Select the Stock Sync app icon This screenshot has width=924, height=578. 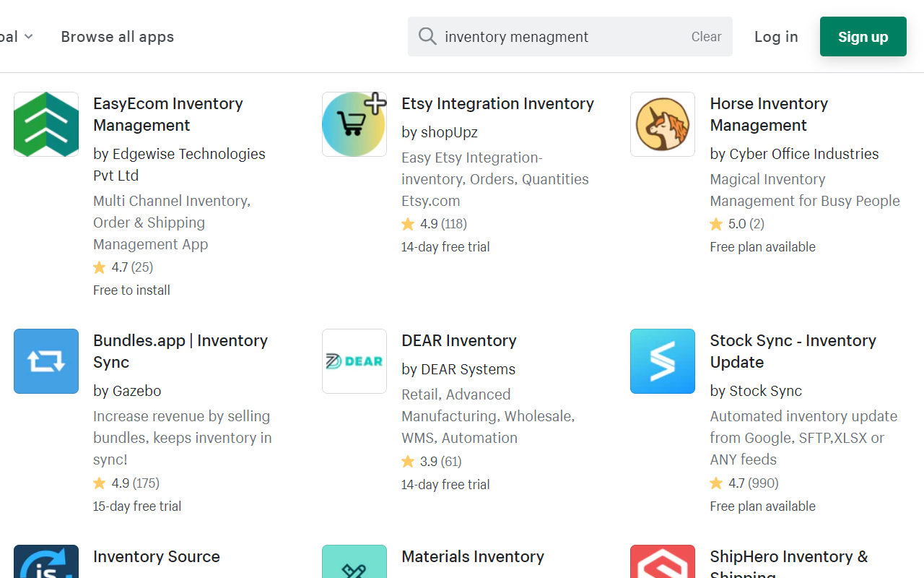(662, 361)
